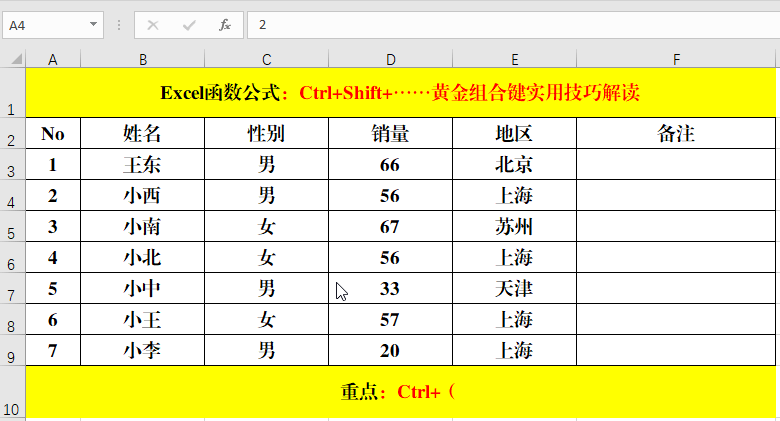The width and height of the screenshot is (780, 421).
Task: Select the region cell 苏州
Action: click(x=514, y=226)
